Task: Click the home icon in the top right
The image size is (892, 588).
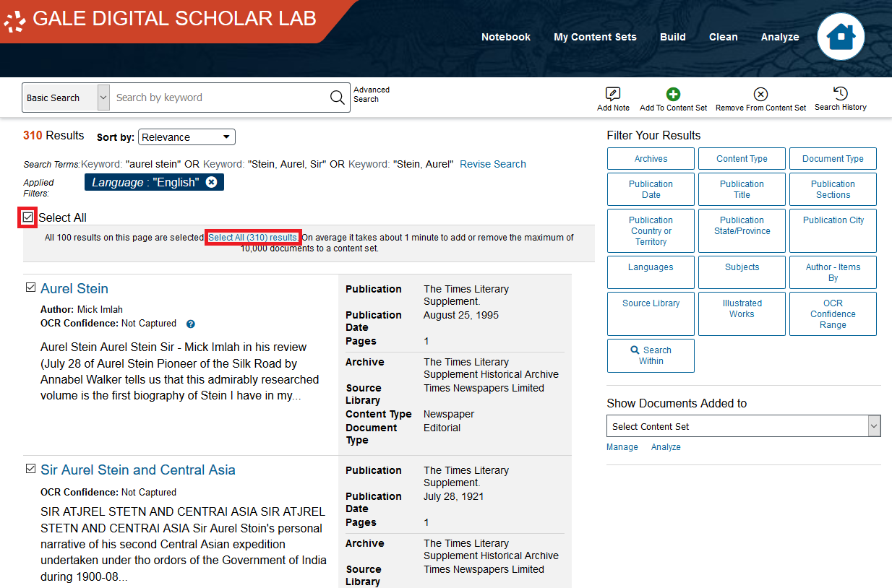Action: tap(841, 36)
